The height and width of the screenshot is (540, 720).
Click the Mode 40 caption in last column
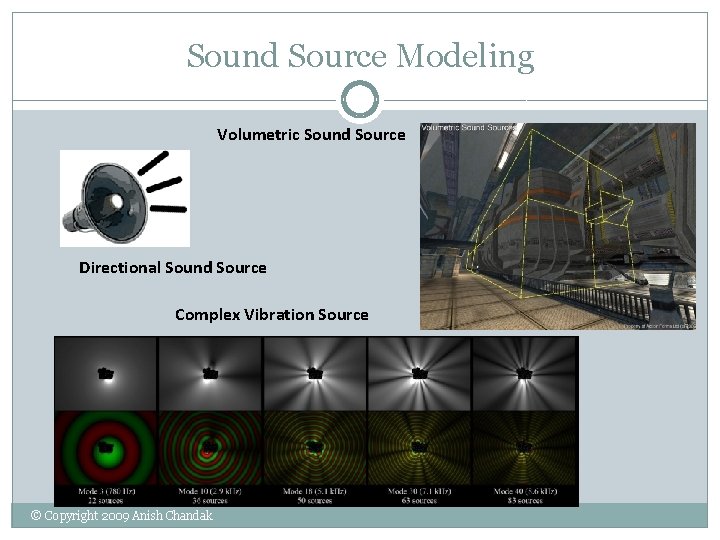[525, 491]
